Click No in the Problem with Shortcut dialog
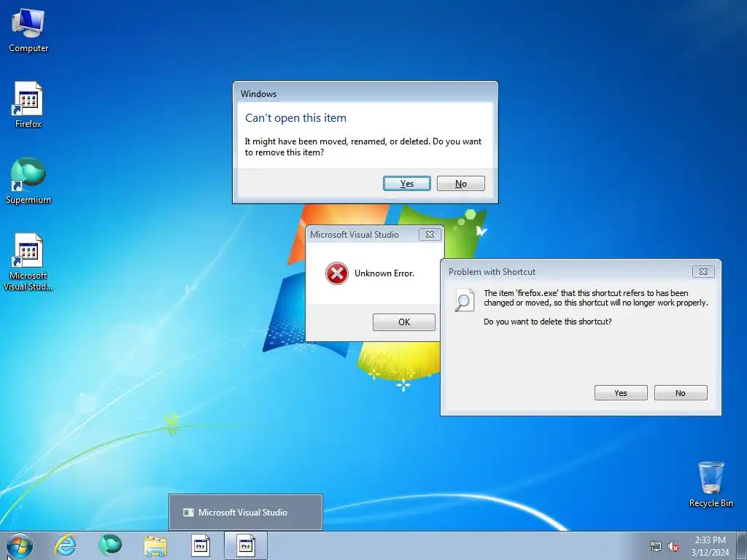This screenshot has height=560, width=747. coord(681,393)
